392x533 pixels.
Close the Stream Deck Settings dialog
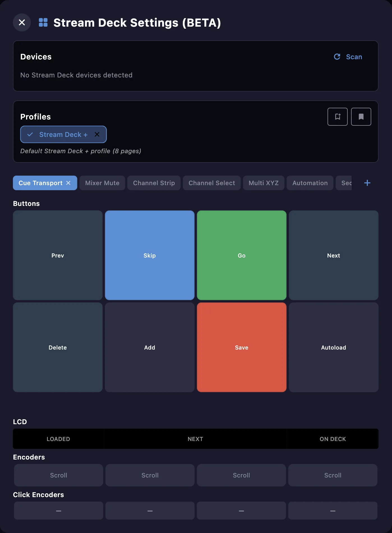22,22
